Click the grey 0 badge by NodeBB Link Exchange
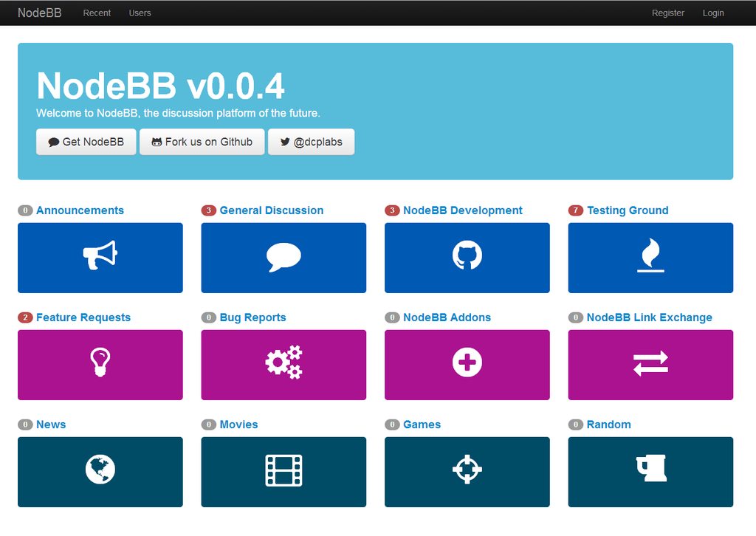 point(576,317)
